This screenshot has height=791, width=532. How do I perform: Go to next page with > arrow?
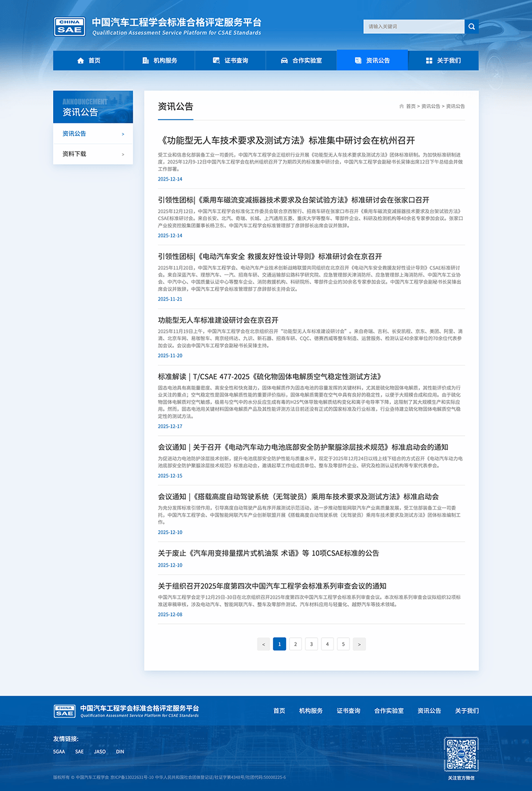click(359, 644)
